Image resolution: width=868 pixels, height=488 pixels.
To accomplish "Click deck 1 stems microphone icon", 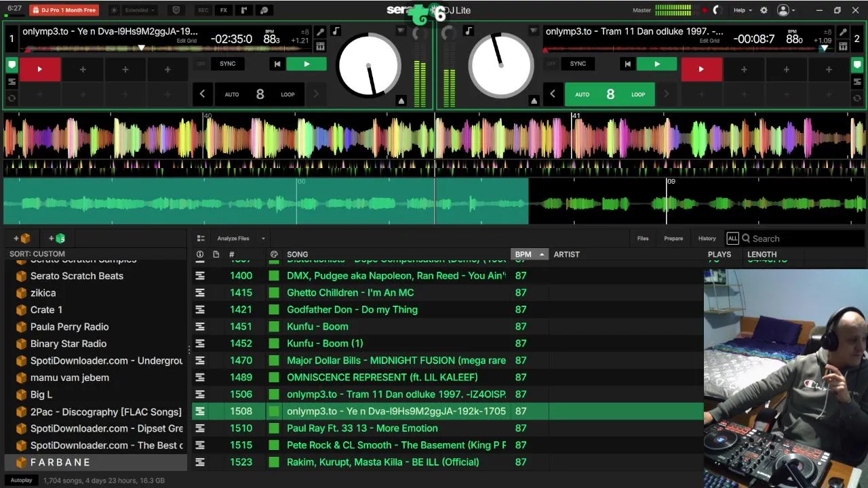I will pos(320,32).
